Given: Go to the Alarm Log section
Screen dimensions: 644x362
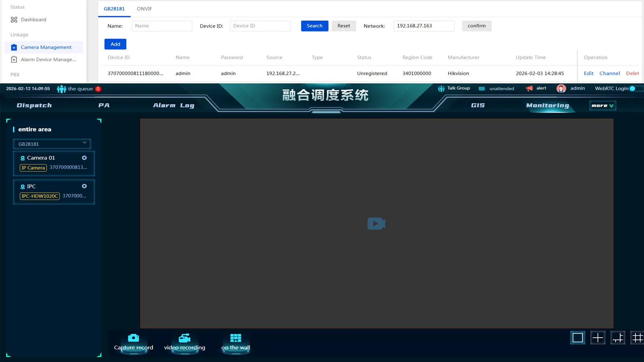Looking at the screenshot, I should click(173, 105).
